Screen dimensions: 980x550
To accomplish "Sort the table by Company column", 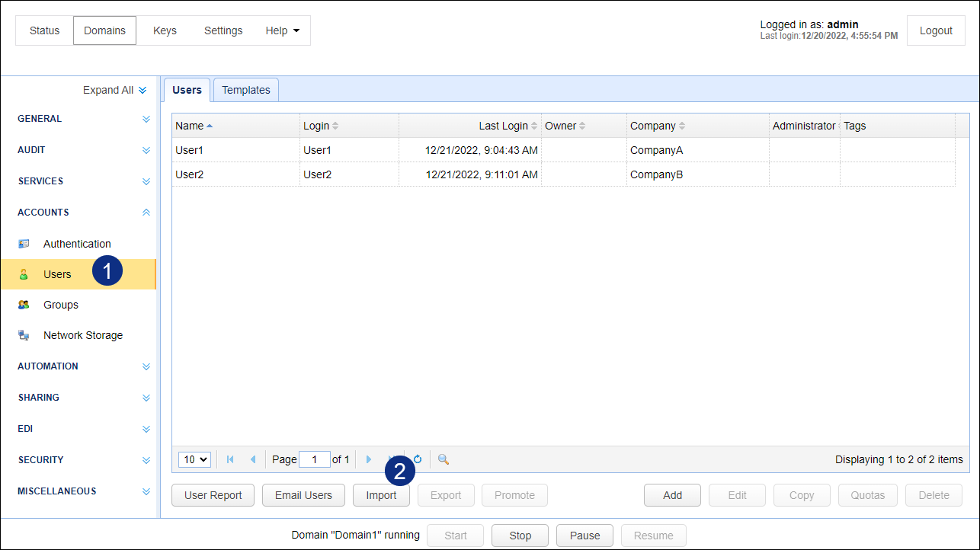I will (697, 126).
